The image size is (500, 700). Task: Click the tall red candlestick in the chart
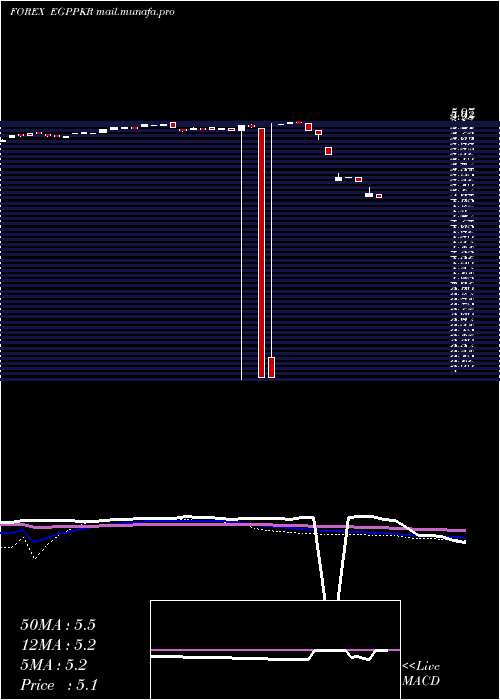coord(262,253)
